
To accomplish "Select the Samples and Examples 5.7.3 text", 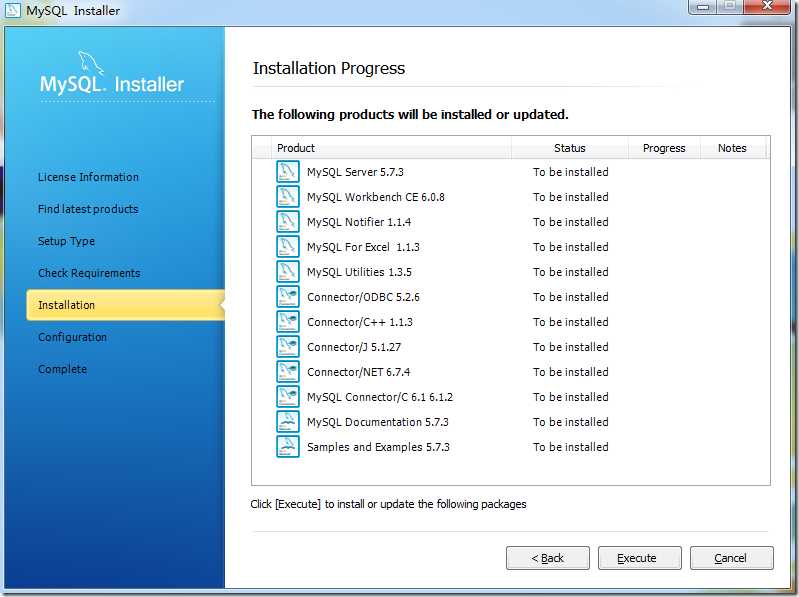I will (378, 447).
